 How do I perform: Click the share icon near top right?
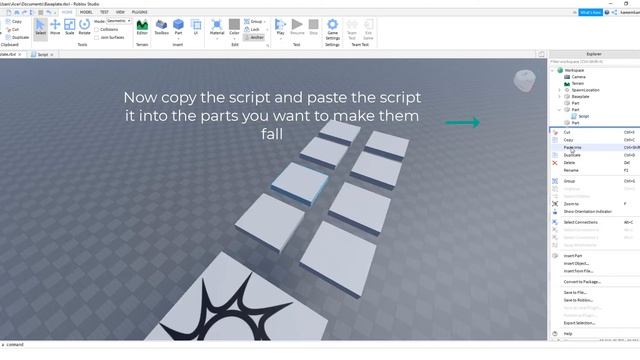click(x=614, y=12)
